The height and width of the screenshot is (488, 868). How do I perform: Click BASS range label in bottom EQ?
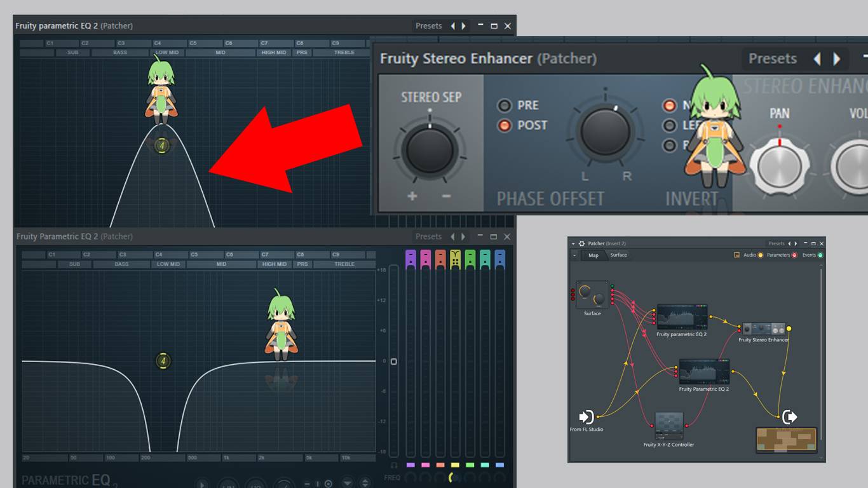tap(121, 264)
